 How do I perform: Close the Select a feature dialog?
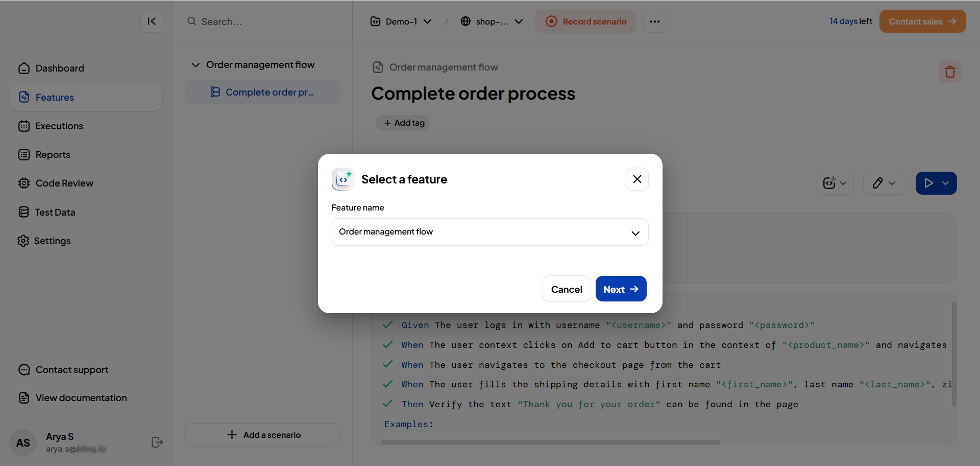click(x=637, y=179)
